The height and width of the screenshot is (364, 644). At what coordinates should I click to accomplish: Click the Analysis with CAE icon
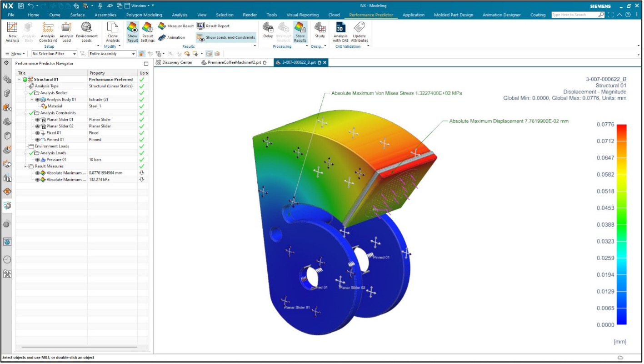click(340, 28)
